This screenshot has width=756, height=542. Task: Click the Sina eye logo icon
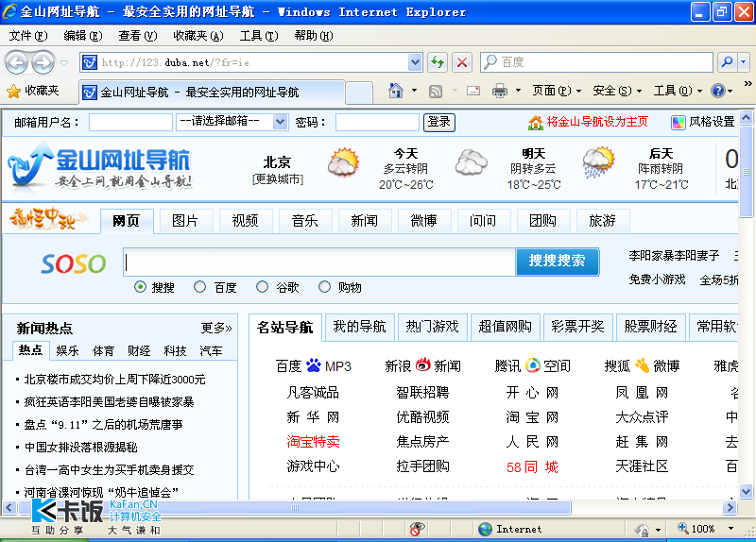pos(422,364)
